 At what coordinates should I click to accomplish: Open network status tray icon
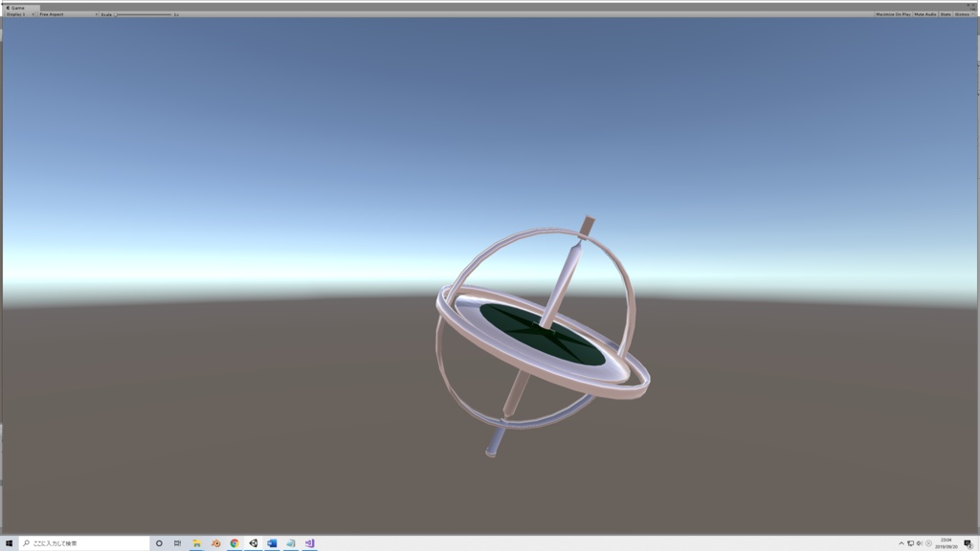(911, 543)
